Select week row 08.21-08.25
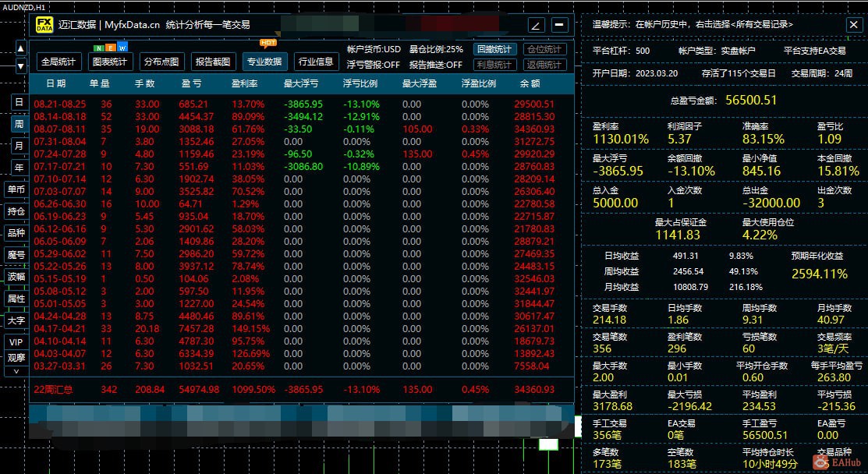 pos(301,104)
